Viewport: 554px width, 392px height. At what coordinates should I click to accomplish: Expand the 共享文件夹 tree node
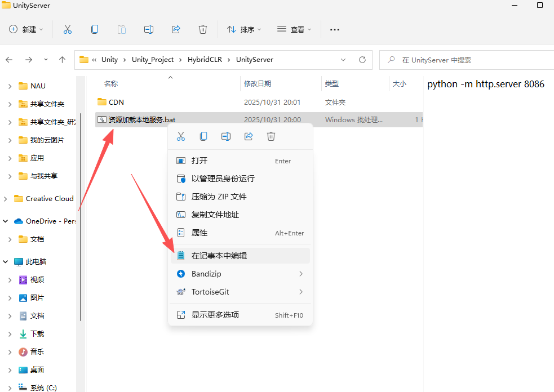pos(10,104)
